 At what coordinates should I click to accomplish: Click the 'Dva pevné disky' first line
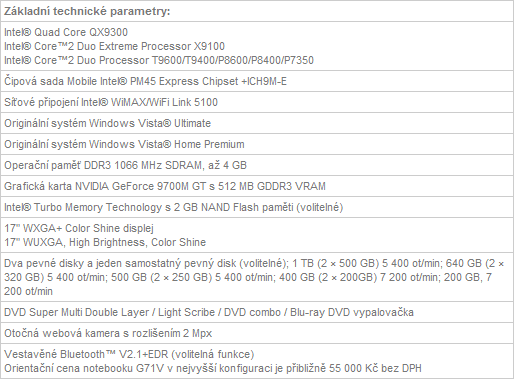[x=254, y=263]
